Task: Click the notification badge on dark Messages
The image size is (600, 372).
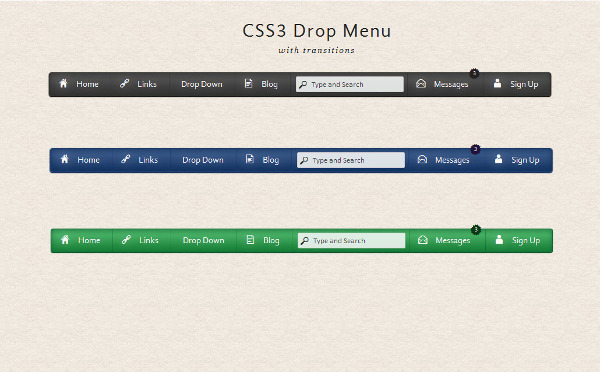Action: coord(474,73)
